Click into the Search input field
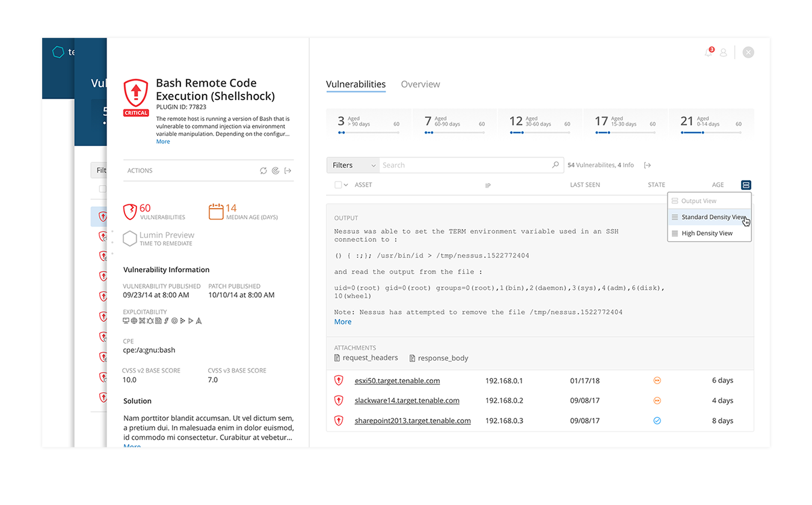812x505 pixels. [463, 165]
